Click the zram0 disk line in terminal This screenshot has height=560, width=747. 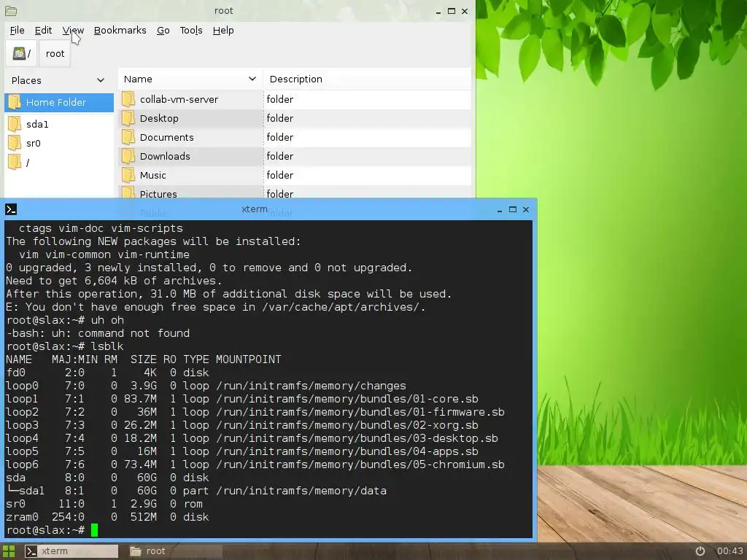pyautogui.click(x=107, y=517)
